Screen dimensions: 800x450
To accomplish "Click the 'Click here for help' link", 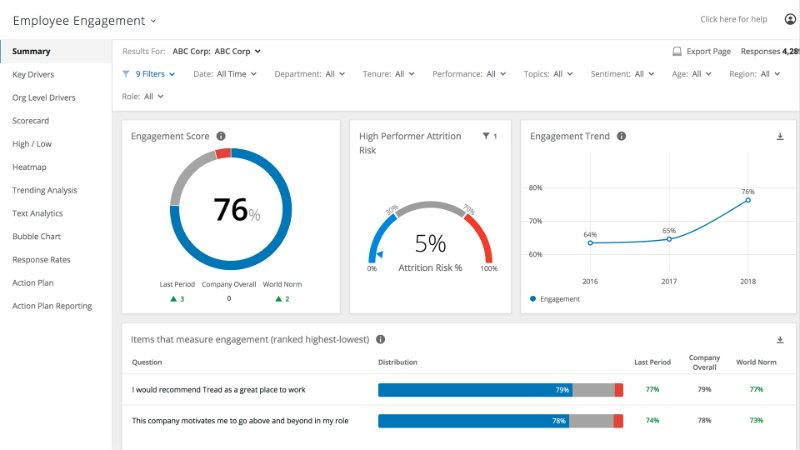I will coord(734,19).
